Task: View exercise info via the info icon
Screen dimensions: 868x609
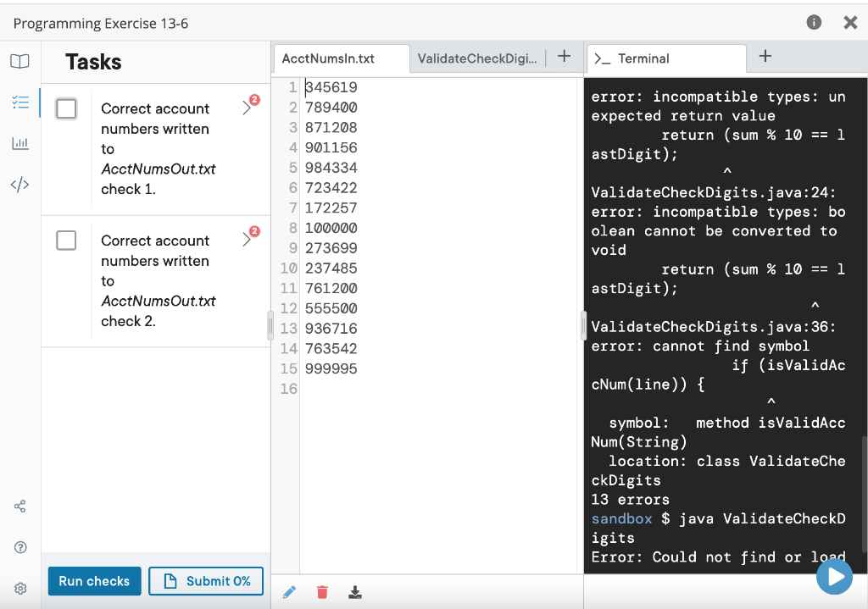Action: (813, 22)
